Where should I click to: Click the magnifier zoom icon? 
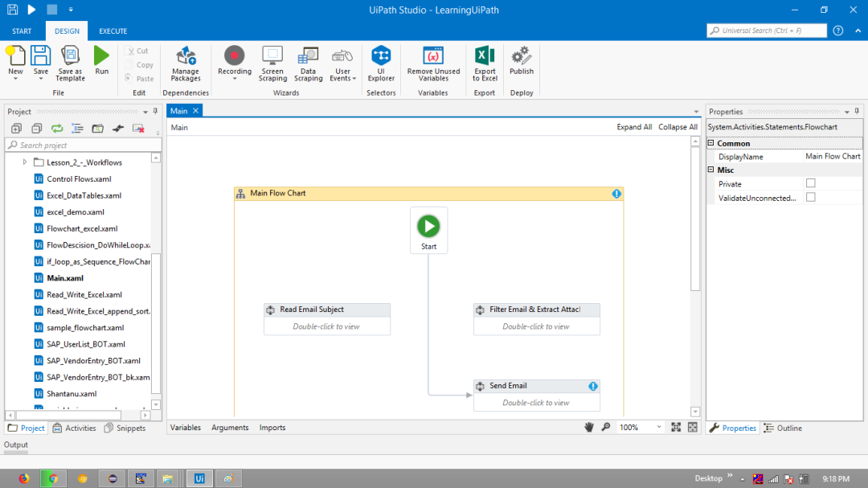[x=606, y=427]
